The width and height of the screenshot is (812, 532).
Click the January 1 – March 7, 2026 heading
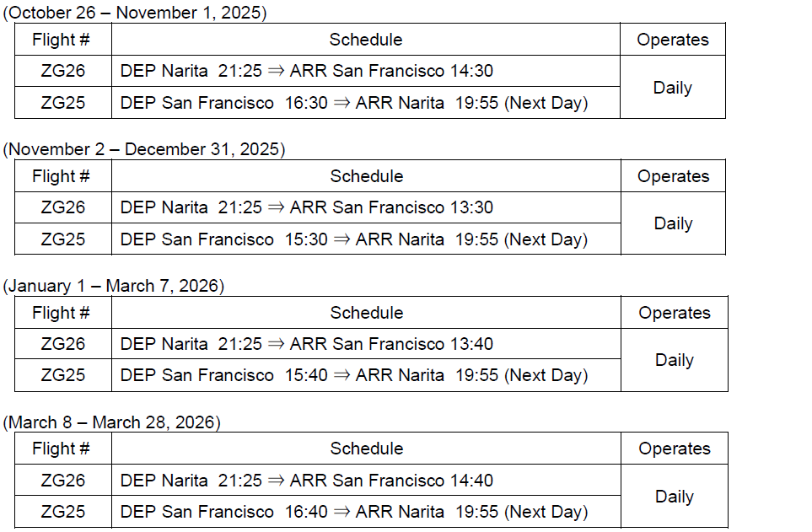pos(114,286)
